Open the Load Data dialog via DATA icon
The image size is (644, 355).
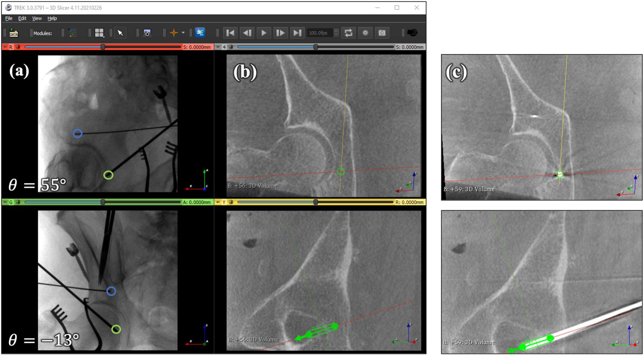click(x=13, y=33)
